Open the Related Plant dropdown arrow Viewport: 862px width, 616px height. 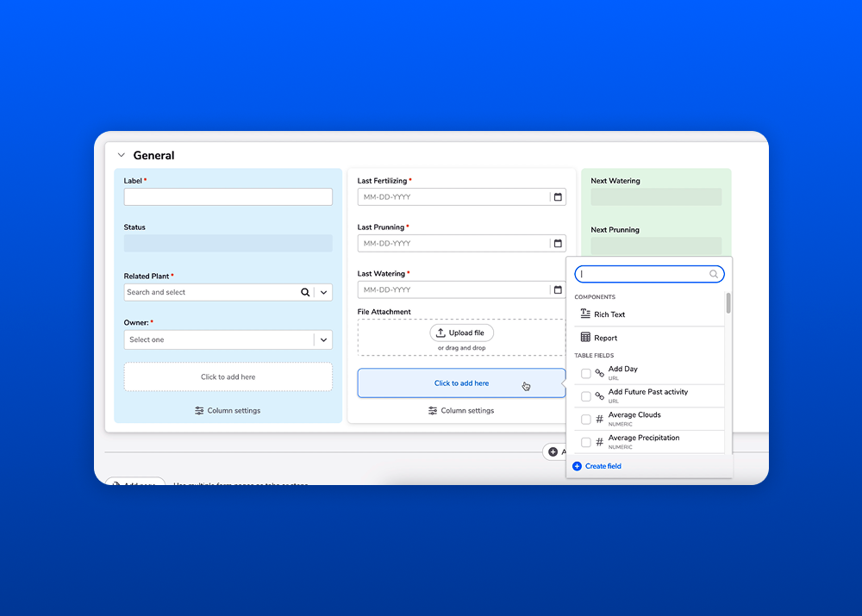tap(323, 293)
